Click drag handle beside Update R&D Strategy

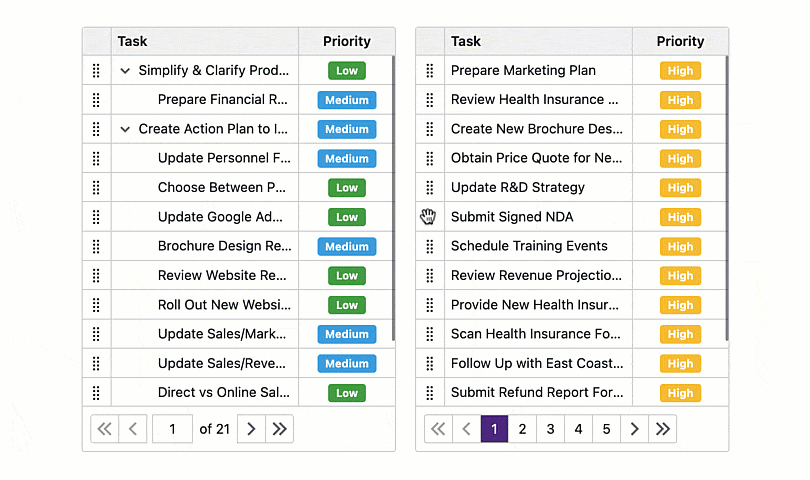pos(430,188)
